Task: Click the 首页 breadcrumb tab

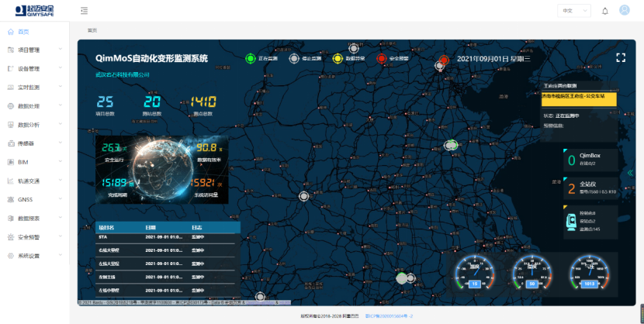Action: click(x=92, y=30)
